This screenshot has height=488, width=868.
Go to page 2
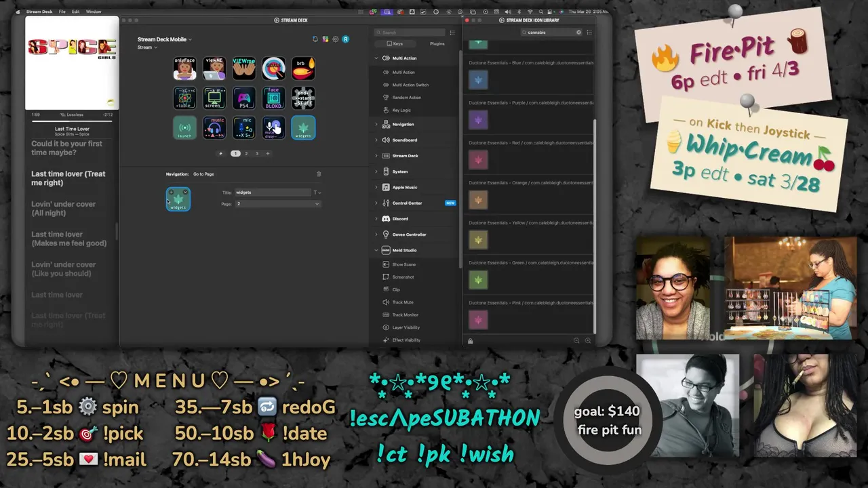(246, 154)
